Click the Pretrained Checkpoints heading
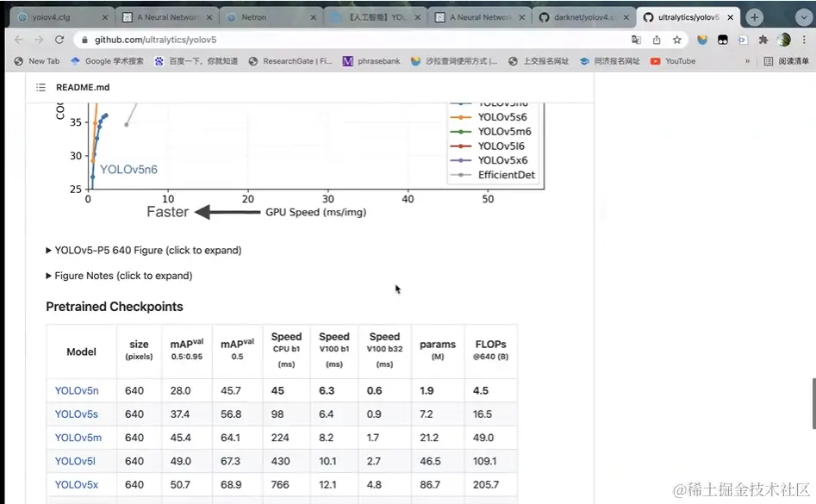Image resolution: width=816 pixels, height=504 pixels. 115,307
